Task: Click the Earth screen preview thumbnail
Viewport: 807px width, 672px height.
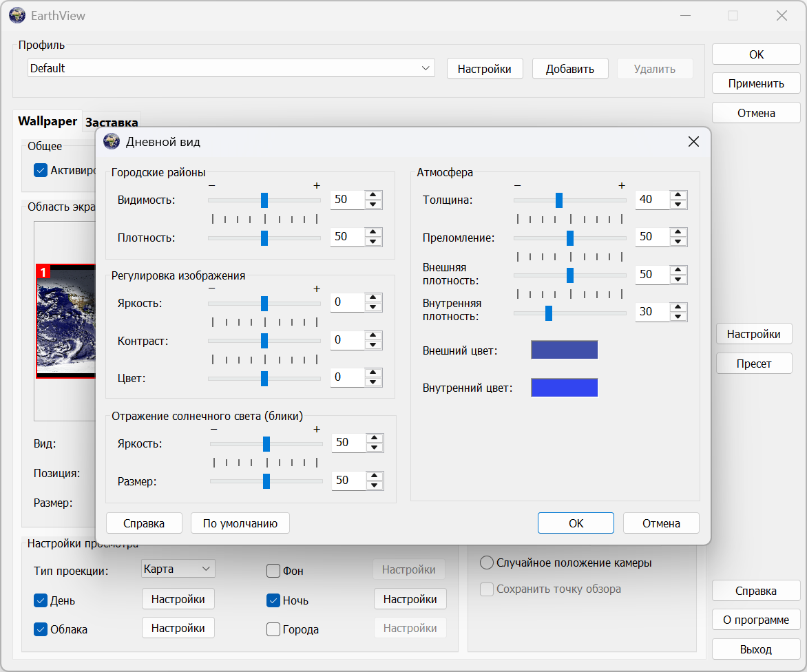Action: pyautogui.click(x=66, y=321)
